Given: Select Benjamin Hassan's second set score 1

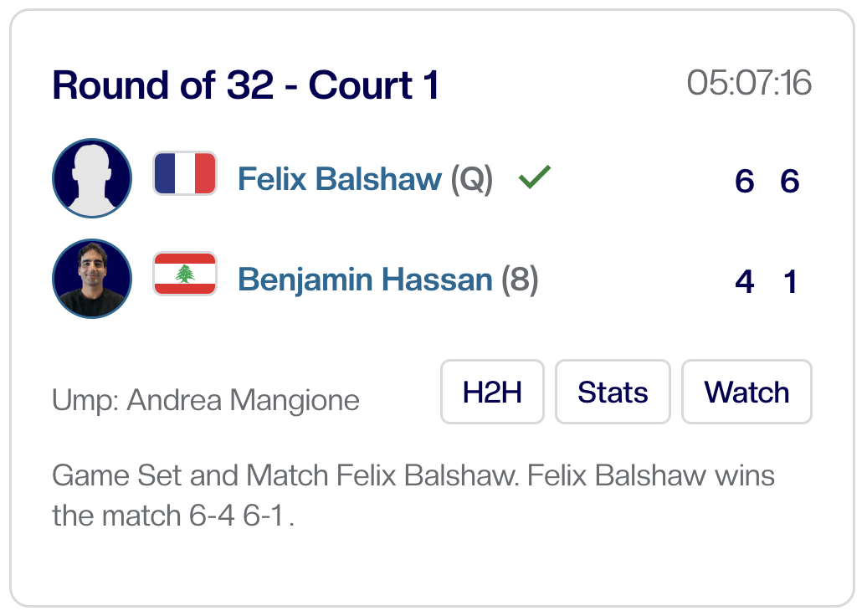Looking at the screenshot, I should click(x=790, y=281).
